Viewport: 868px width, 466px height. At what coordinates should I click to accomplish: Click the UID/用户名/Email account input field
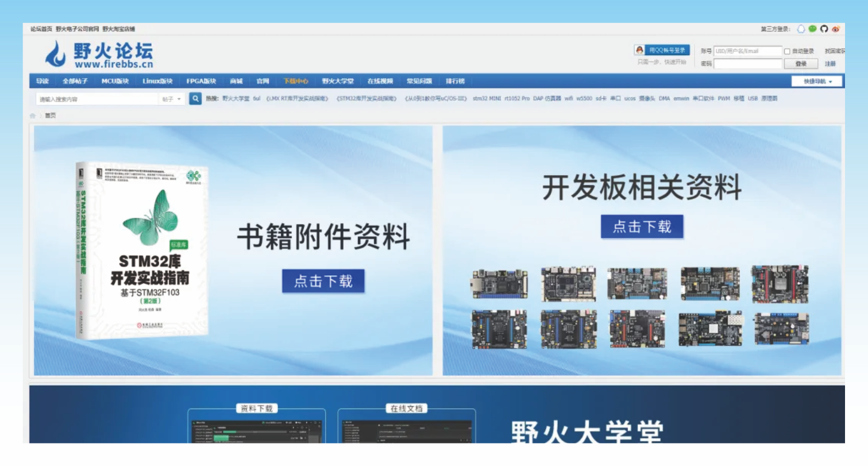coord(747,51)
